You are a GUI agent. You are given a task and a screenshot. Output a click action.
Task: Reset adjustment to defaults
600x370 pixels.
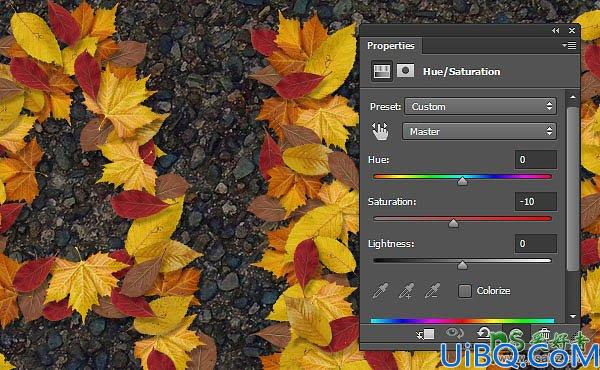pos(484,333)
